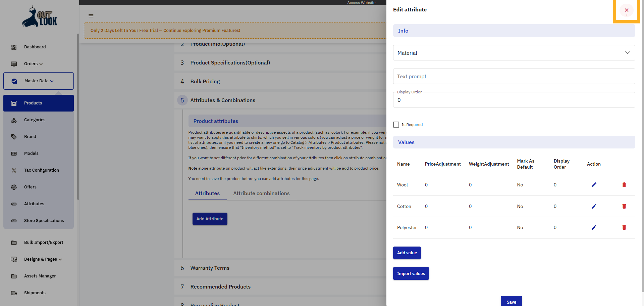Viewport: 644px width, 306px height.
Task: Select the Dashboard icon in the sidebar
Action: tap(14, 47)
